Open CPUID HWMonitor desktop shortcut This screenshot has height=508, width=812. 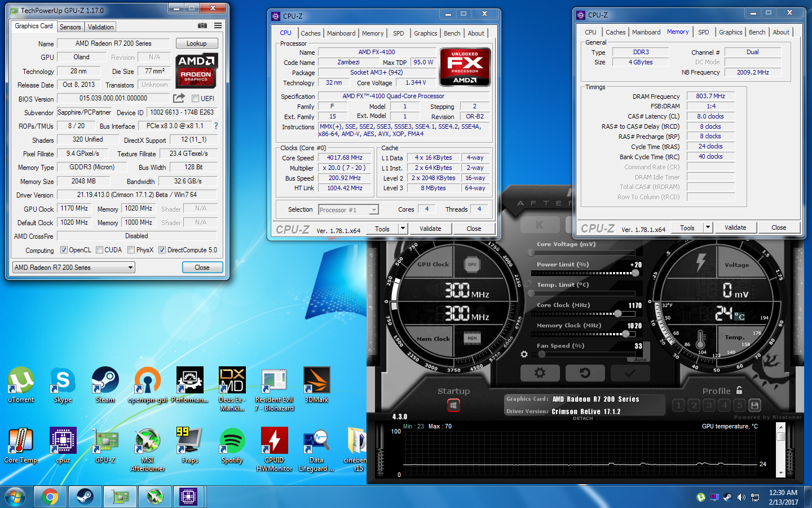[x=275, y=450]
